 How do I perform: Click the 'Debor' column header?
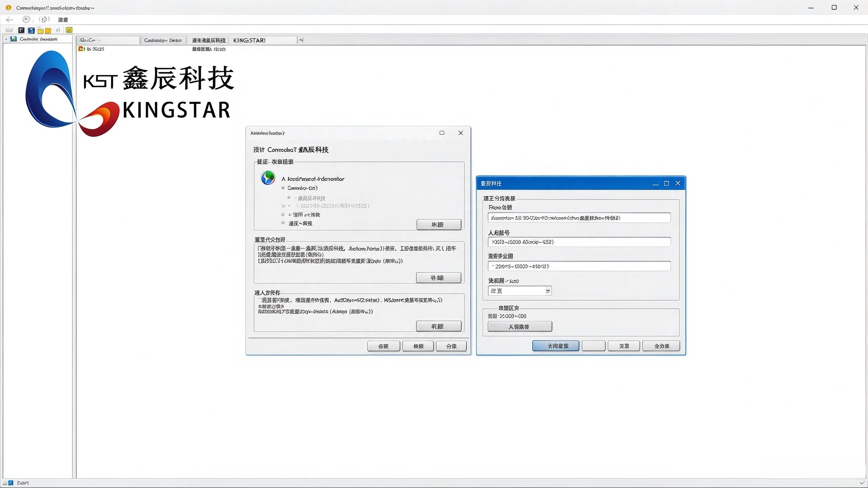tap(163, 40)
